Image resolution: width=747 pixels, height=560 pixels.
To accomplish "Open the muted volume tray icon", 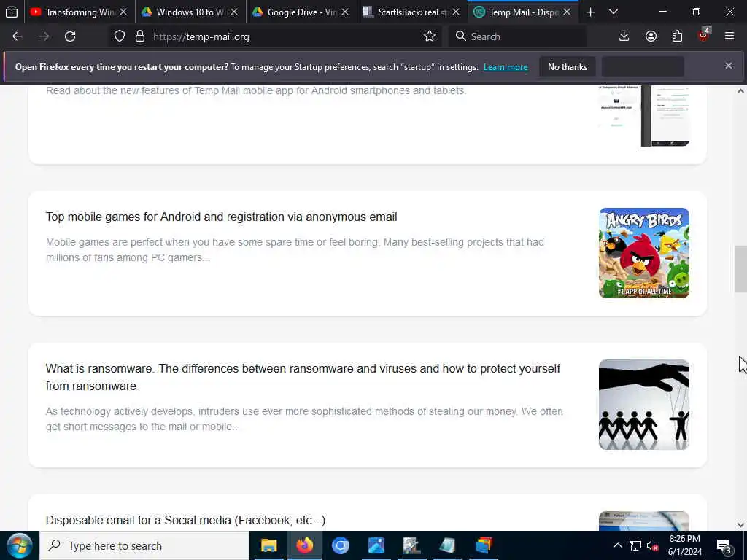I will pos(653,545).
